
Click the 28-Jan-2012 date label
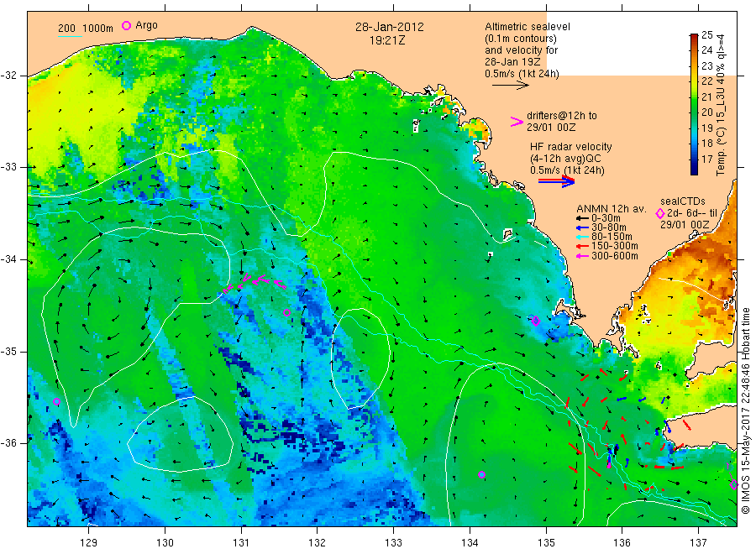(x=390, y=27)
